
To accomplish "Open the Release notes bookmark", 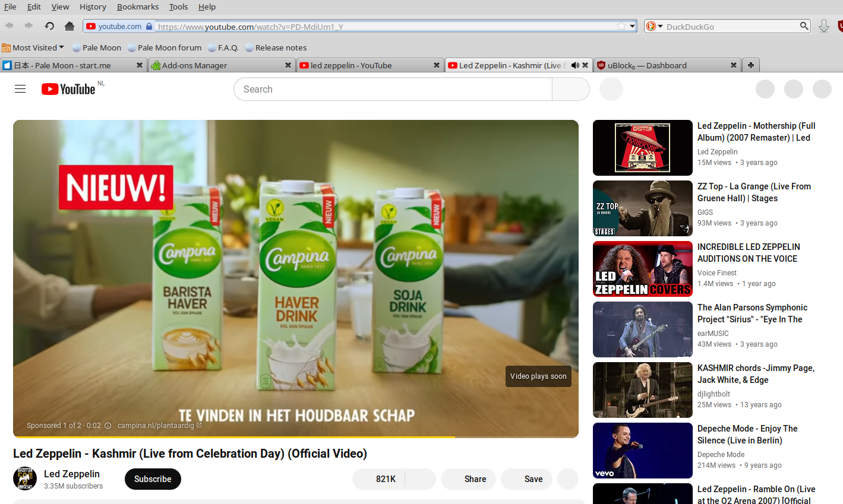I will (x=276, y=47).
